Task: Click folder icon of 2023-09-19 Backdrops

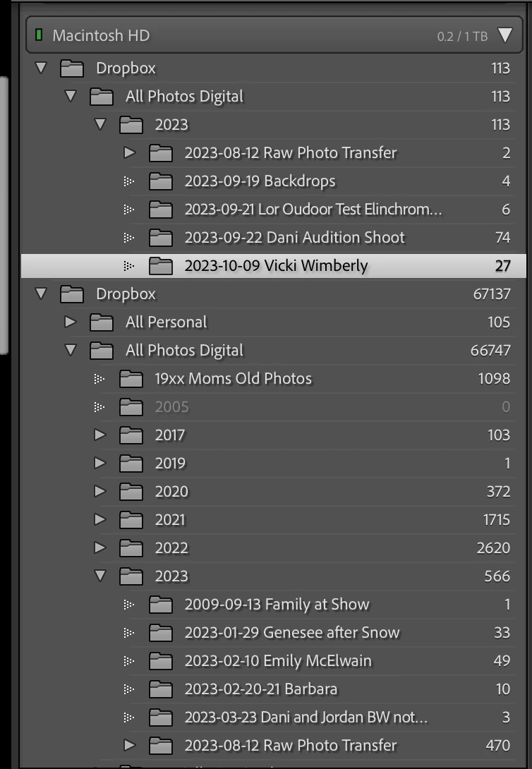Action: point(161,181)
